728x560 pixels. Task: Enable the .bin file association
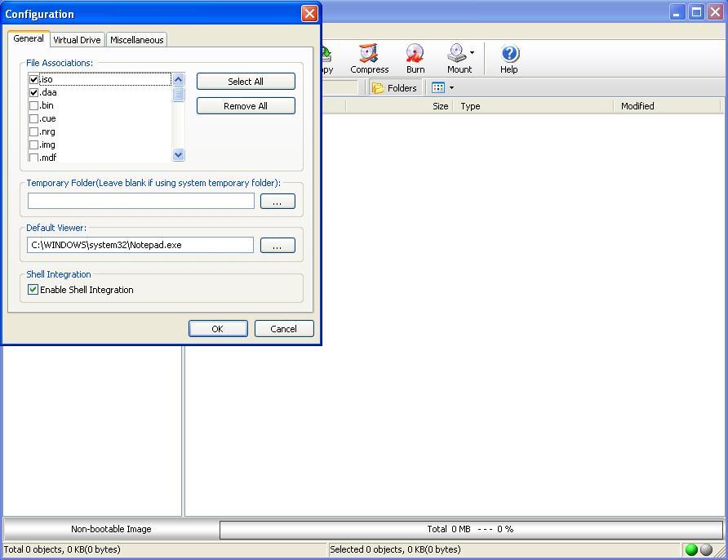tap(33, 105)
